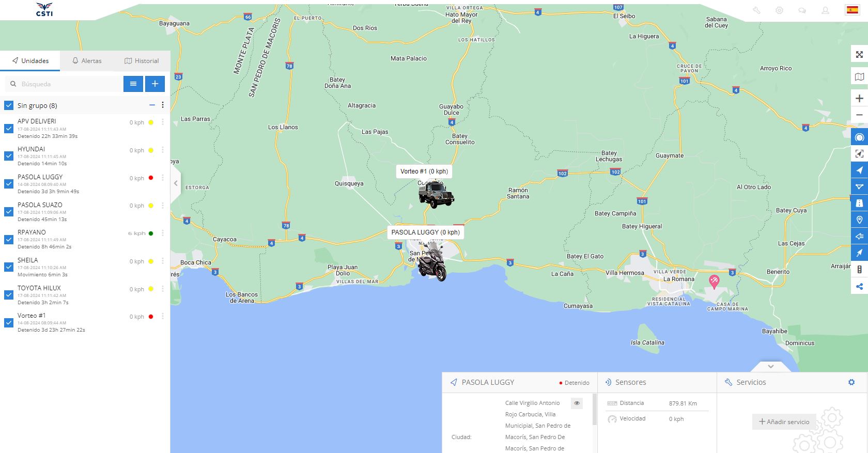
Task: Uncheck the TOYOTA HILUX checkbox
Action: [x=9, y=295]
